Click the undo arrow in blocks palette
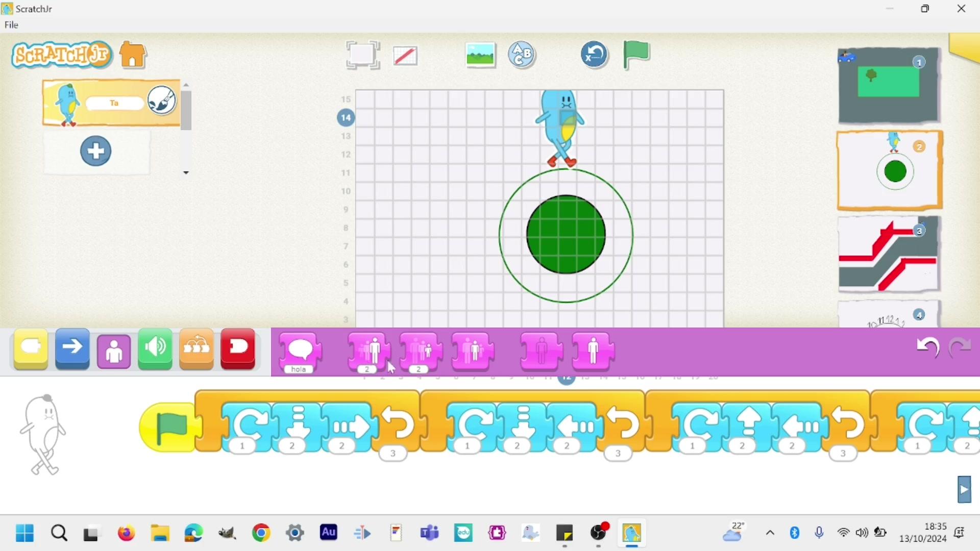The height and width of the screenshot is (551, 980). point(927,348)
